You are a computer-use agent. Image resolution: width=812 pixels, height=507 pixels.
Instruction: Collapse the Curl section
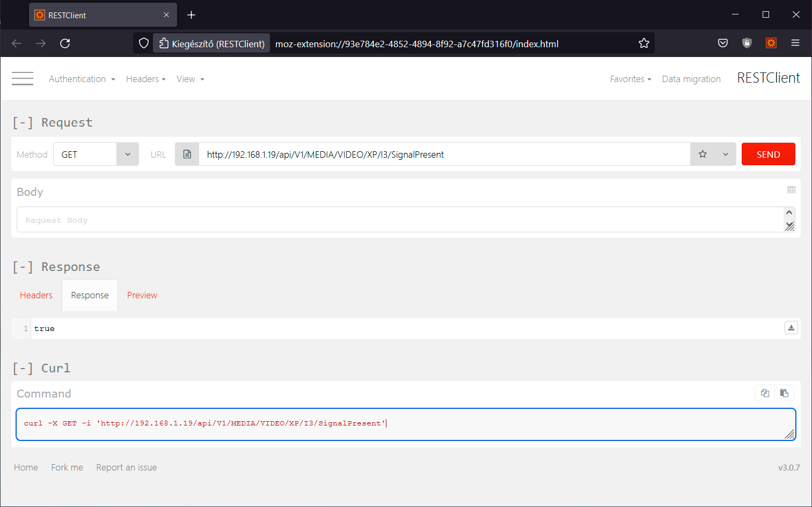pos(23,369)
